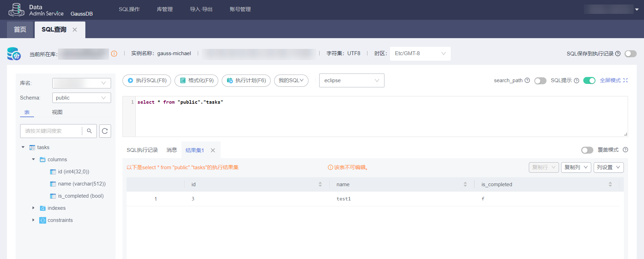Click the is_completed cell showing f
The height and width of the screenshot is (259, 644).
pyautogui.click(x=483, y=199)
